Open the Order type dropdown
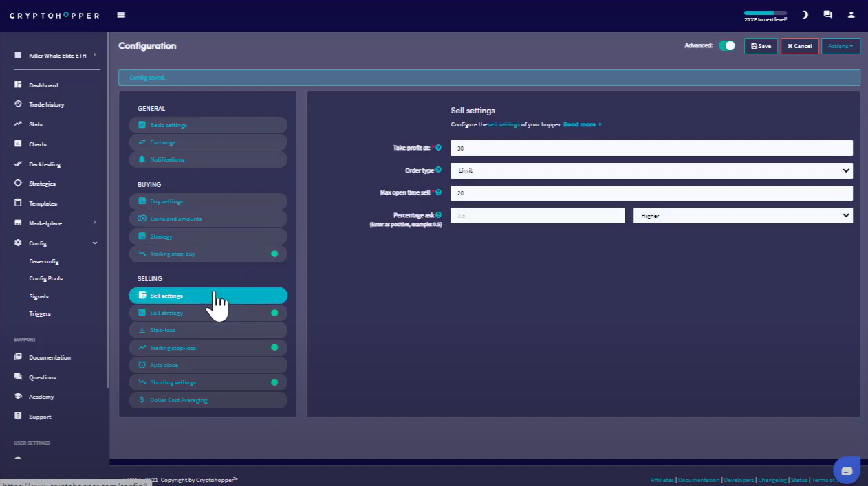The image size is (868, 486). pyautogui.click(x=651, y=170)
